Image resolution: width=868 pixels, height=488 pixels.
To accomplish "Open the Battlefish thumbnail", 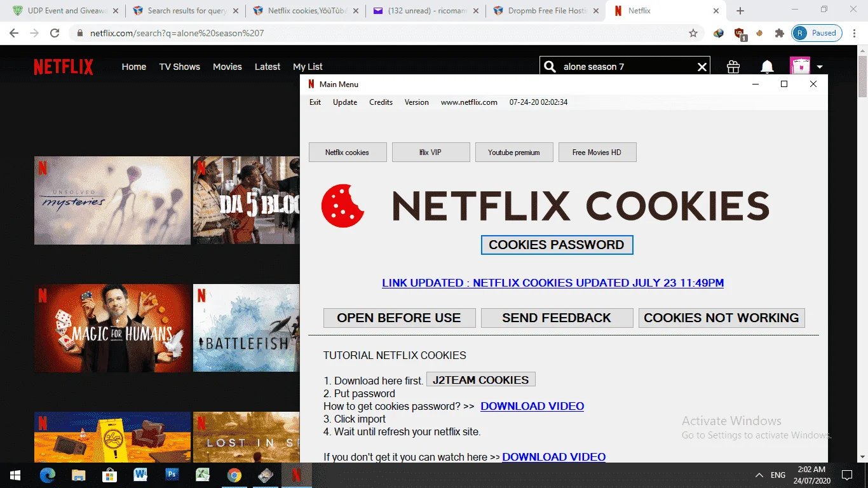I will [x=247, y=328].
